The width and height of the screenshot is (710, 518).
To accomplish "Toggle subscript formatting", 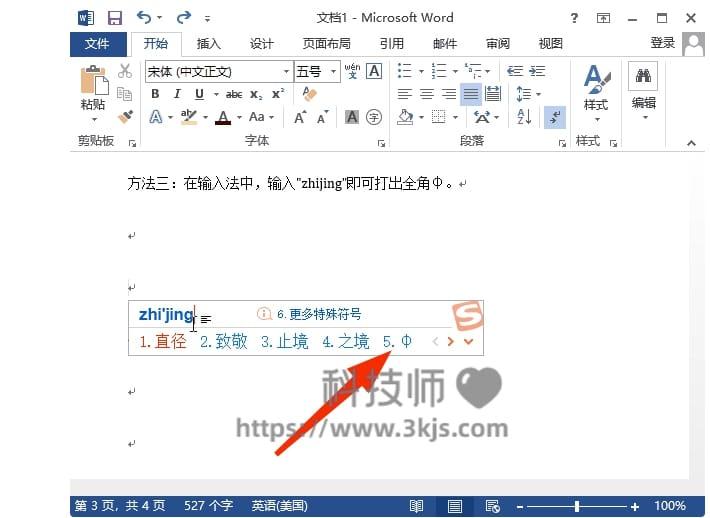I will pyautogui.click(x=256, y=94).
